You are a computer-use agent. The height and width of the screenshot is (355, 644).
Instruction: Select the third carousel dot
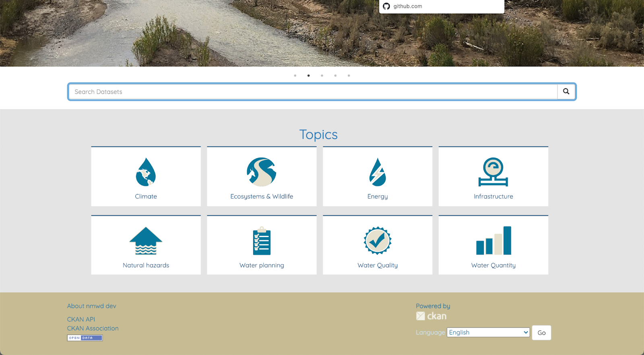coord(322,76)
